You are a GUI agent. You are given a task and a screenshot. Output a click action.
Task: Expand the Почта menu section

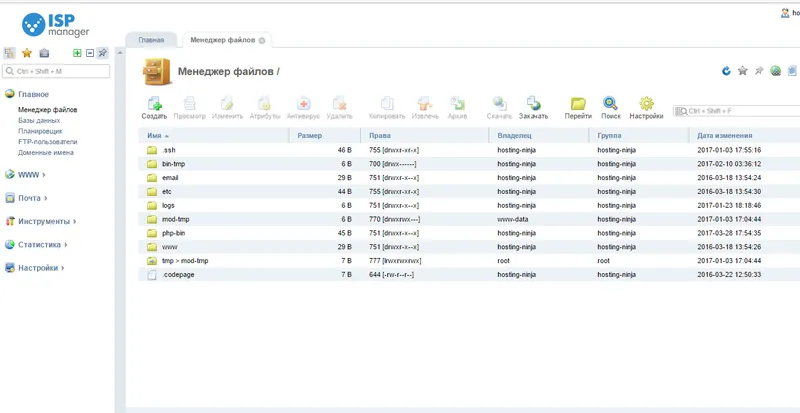point(27,198)
